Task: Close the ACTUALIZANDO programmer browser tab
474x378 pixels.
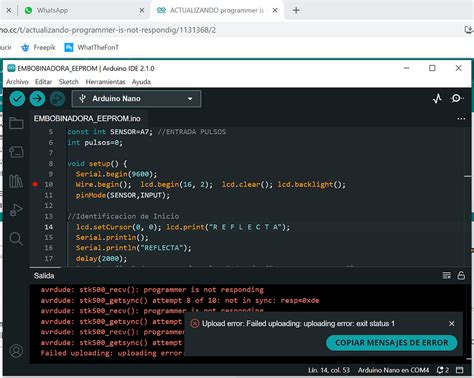Action: pyautogui.click(x=275, y=10)
